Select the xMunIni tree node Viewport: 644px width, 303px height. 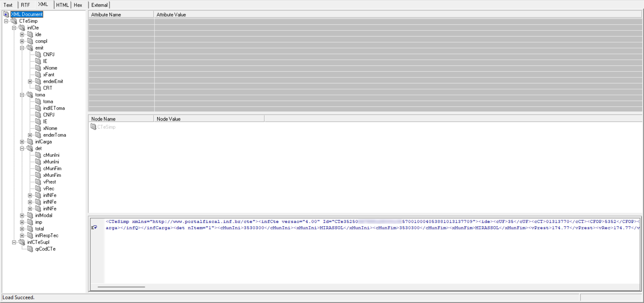tap(51, 162)
